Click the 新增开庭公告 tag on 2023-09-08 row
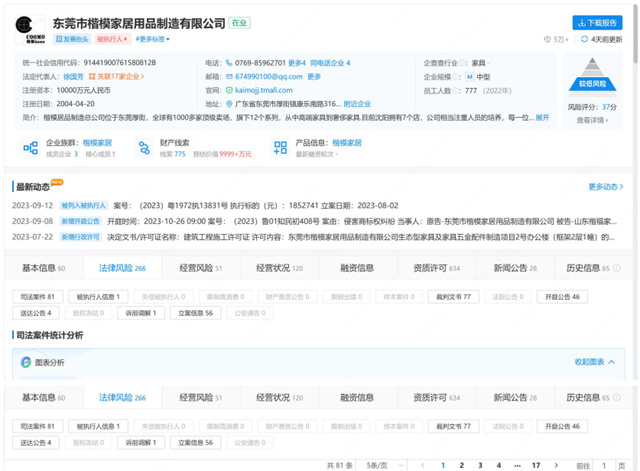640x471 pixels. [x=80, y=221]
